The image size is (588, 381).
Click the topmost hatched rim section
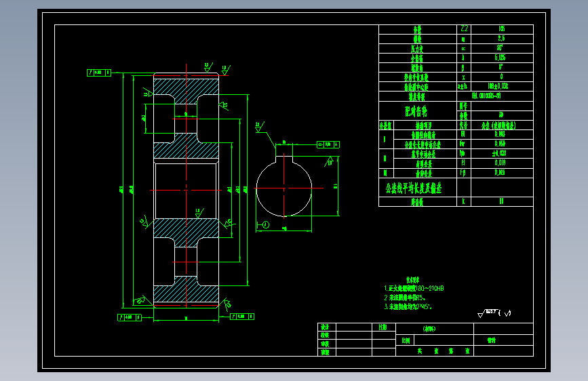coord(186,91)
